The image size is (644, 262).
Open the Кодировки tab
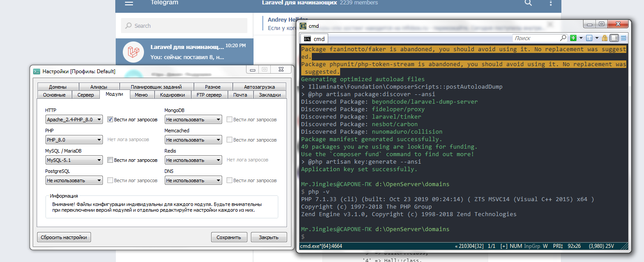coord(173,95)
